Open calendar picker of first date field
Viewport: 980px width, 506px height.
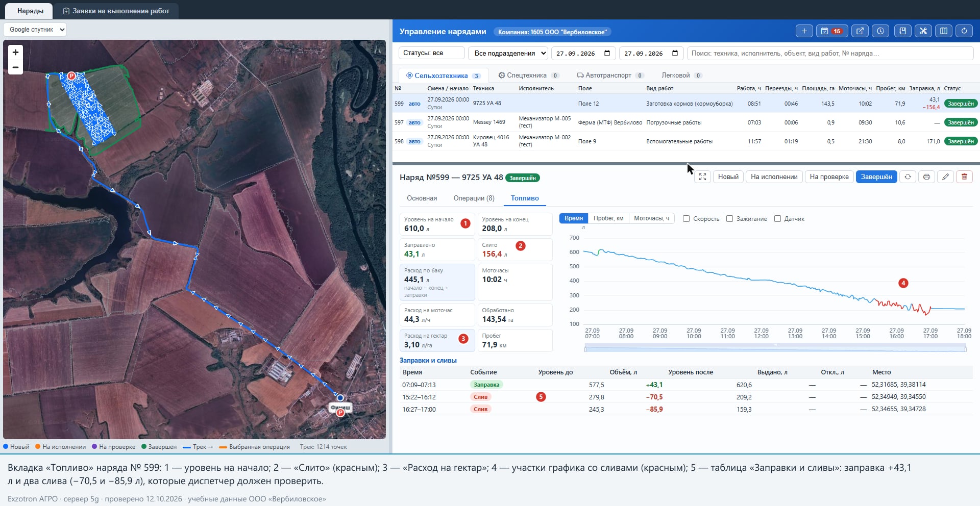(x=607, y=53)
